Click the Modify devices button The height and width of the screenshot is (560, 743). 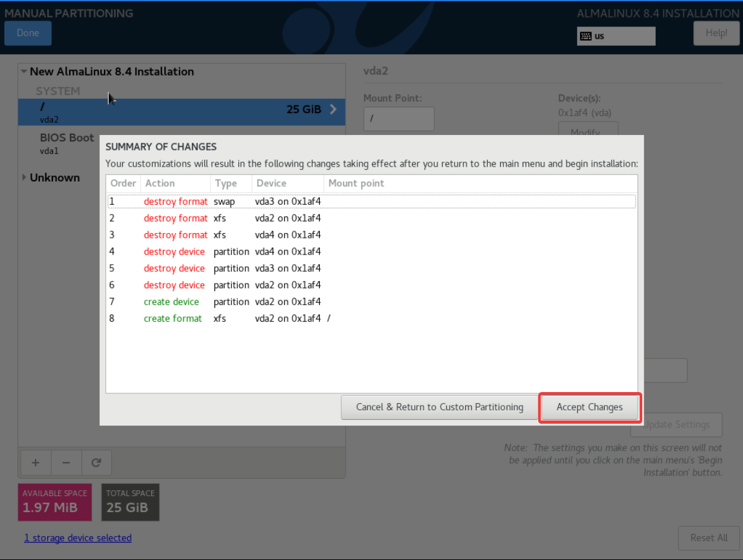pos(588,129)
